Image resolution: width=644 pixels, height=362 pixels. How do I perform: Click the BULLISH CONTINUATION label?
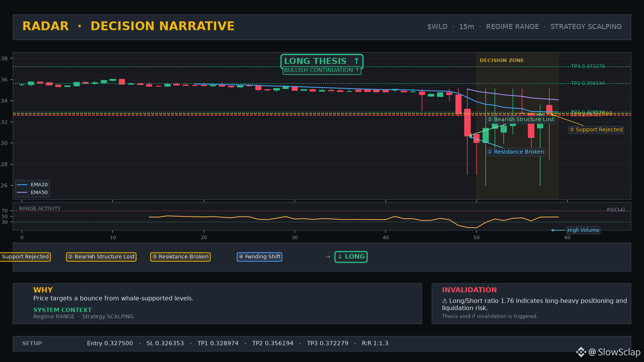322,70
